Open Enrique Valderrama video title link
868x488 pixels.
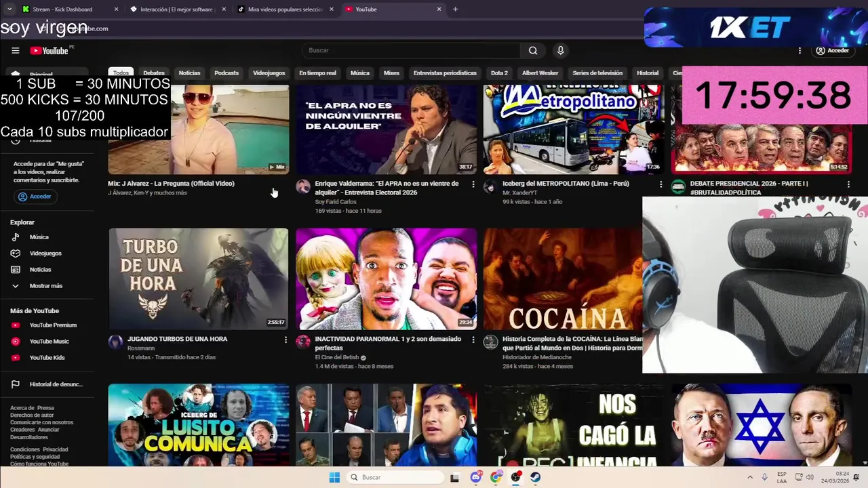pos(387,188)
